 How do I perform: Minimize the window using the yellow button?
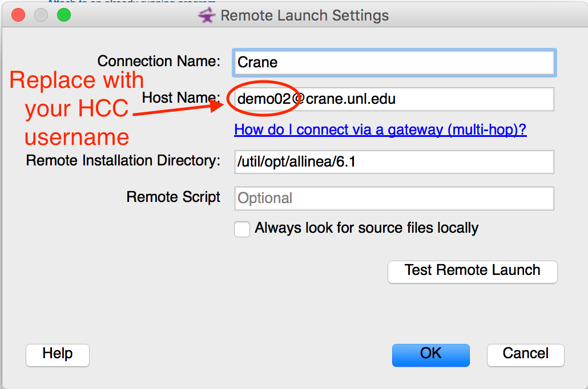click(x=41, y=15)
